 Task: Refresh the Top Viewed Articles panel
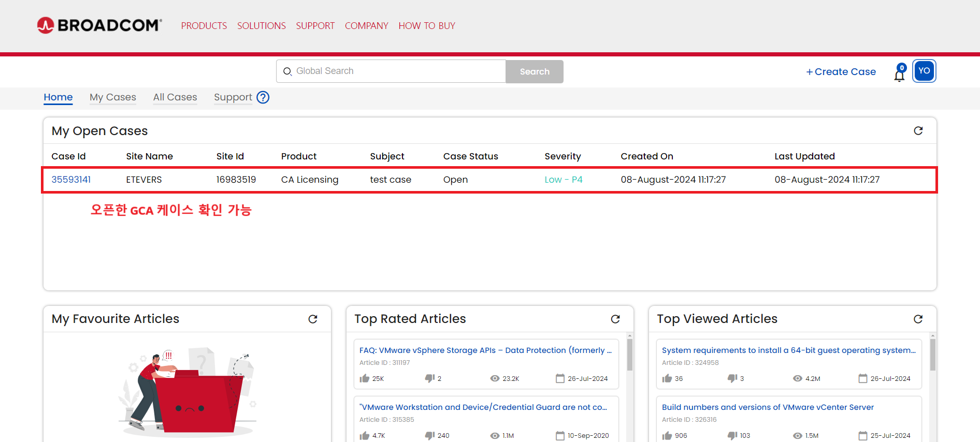(x=918, y=319)
